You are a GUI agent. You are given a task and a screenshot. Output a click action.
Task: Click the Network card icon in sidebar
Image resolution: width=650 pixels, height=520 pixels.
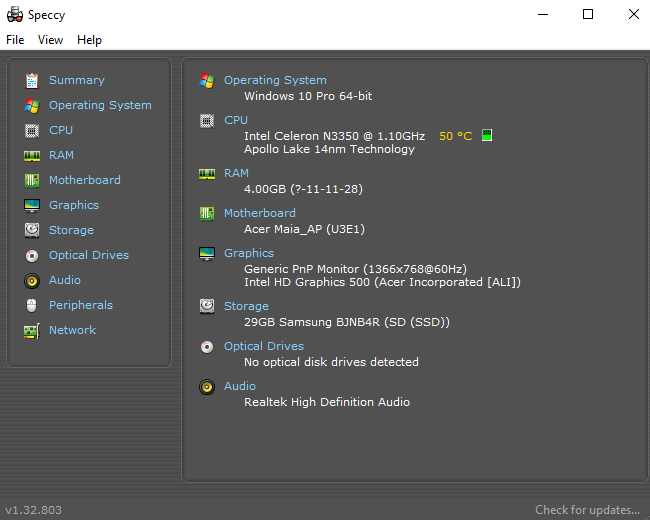point(32,331)
